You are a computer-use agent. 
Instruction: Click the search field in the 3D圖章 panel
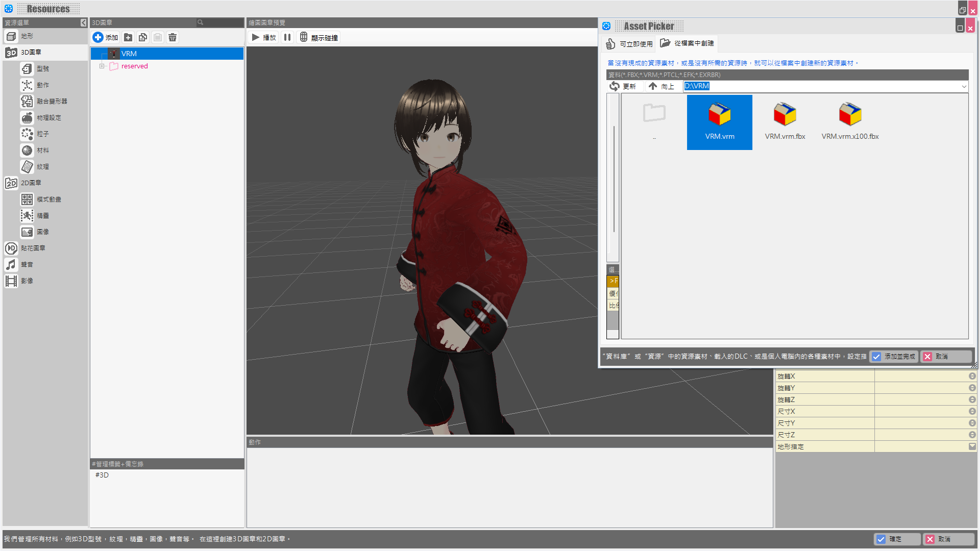click(x=220, y=22)
